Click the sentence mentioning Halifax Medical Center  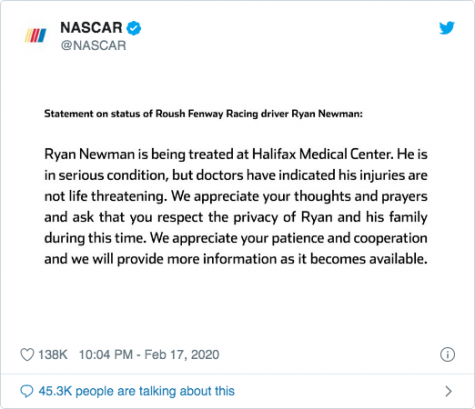point(219,154)
